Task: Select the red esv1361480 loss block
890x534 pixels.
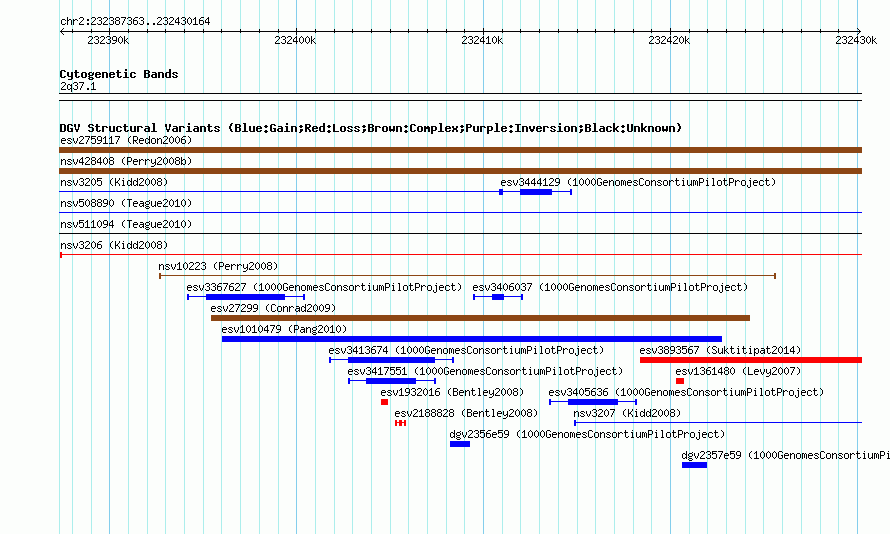Action: [680, 381]
